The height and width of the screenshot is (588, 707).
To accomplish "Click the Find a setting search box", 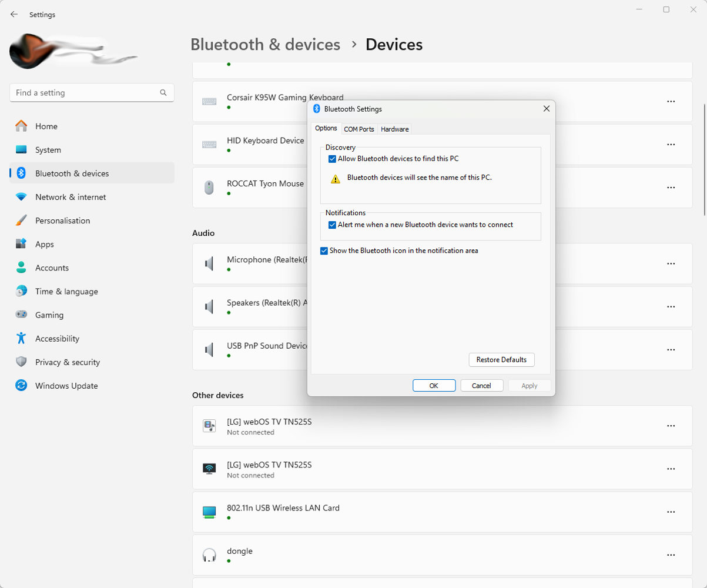I will click(92, 92).
